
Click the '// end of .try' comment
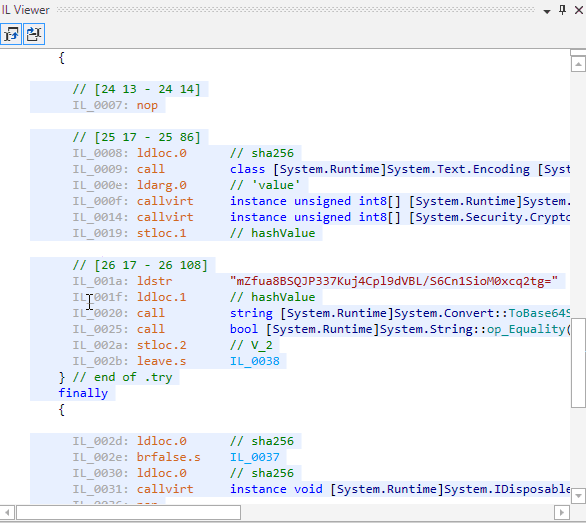coord(122,377)
